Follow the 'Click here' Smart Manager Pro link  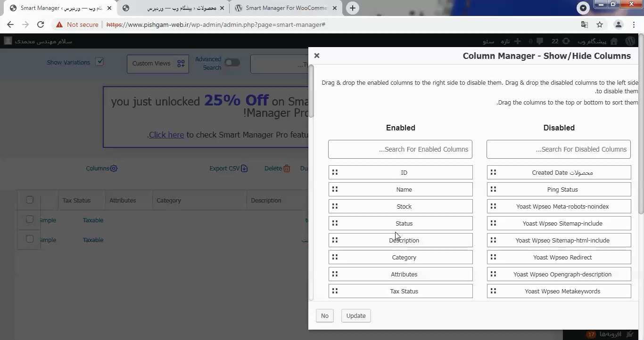[x=166, y=135]
